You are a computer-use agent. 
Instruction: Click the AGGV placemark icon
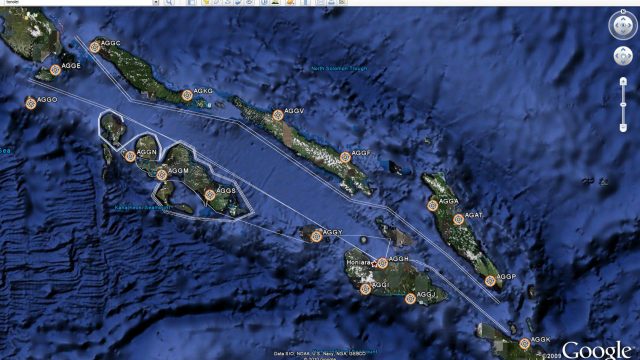point(278,115)
